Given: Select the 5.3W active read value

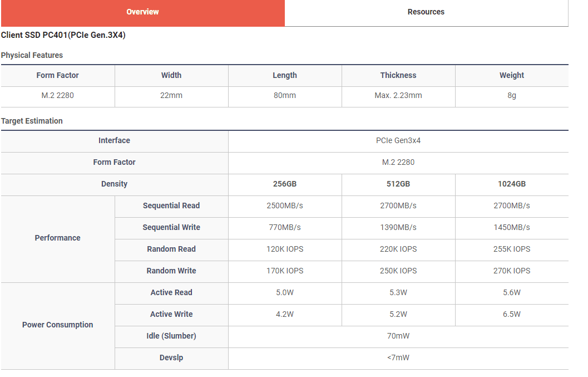Looking at the screenshot, I should click(x=398, y=292).
